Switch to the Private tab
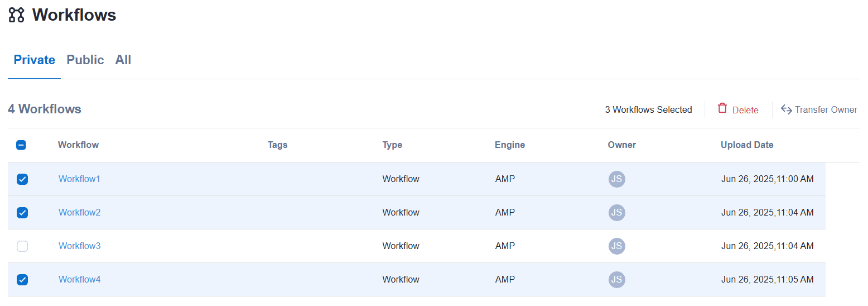This screenshot has width=868, height=306. pyautogui.click(x=35, y=60)
